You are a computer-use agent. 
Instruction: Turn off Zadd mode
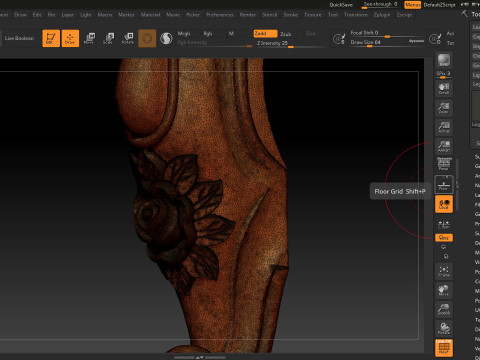coord(265,33)
